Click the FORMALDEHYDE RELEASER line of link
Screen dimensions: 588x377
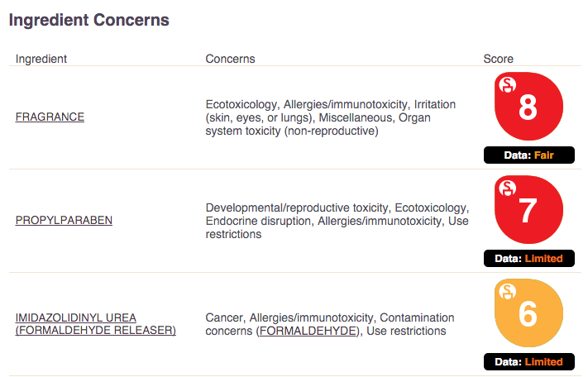coord(96,330)
